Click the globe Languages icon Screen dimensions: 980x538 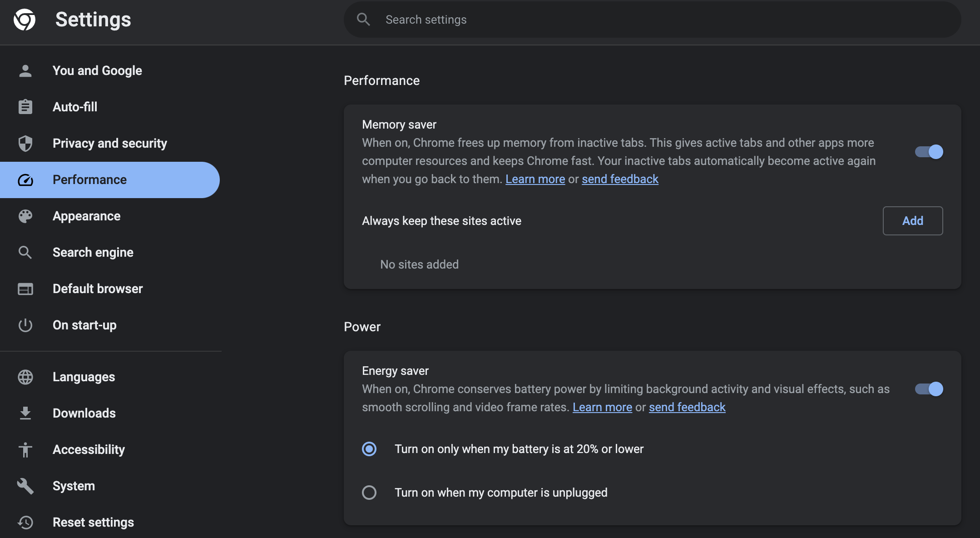(25, 377)
